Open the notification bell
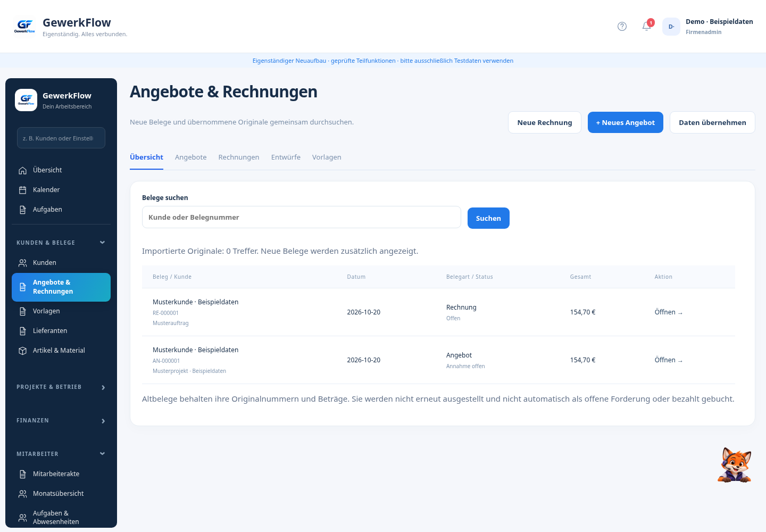Screen dimensions: 766x532 click(x=647, y=26)
